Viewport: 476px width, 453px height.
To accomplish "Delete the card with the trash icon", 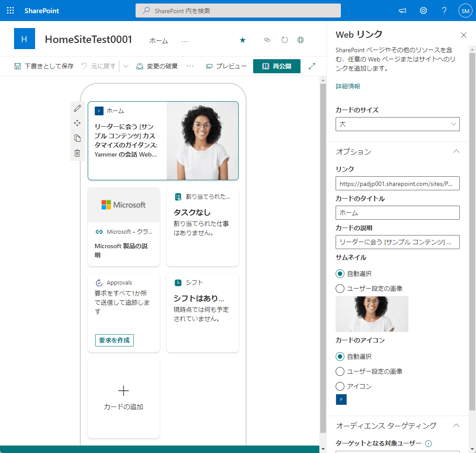I will click(77, 153).
